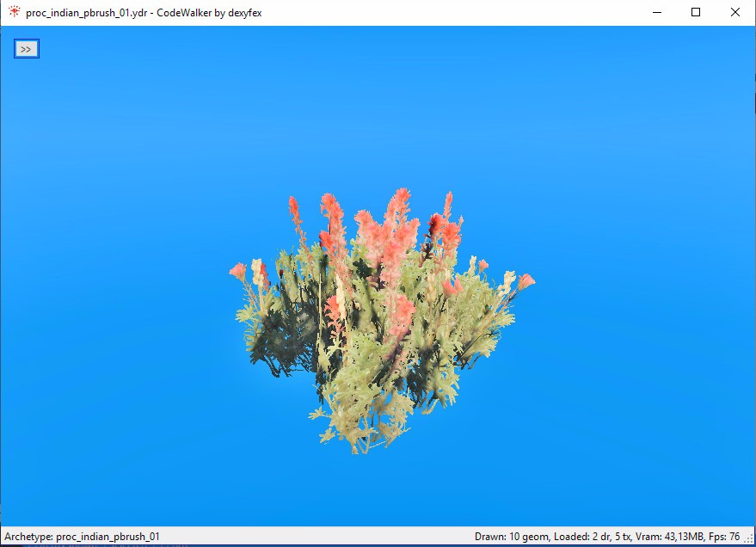The image size is (756, 547).
Task: Click the proc_indian_pbrush_01 plant model
Action: click(x=382, y=321)
